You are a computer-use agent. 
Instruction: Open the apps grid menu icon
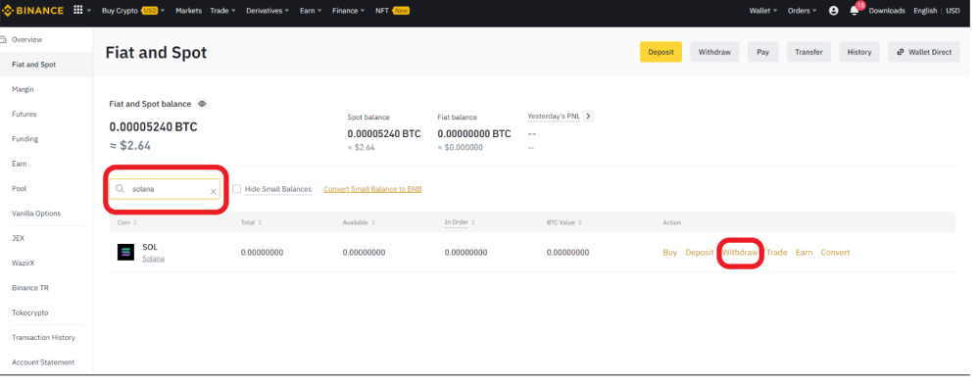coord(78,10)
